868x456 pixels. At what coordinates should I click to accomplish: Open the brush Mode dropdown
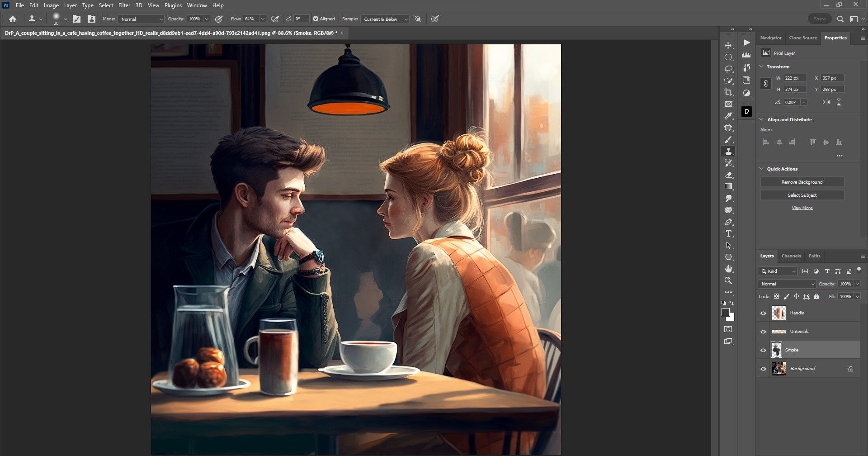(x=141, y=19)
